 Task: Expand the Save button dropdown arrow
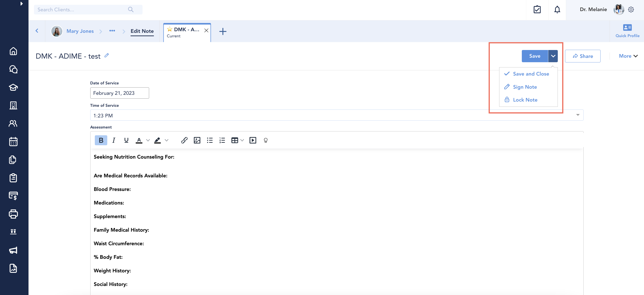[x=553, y=56]
